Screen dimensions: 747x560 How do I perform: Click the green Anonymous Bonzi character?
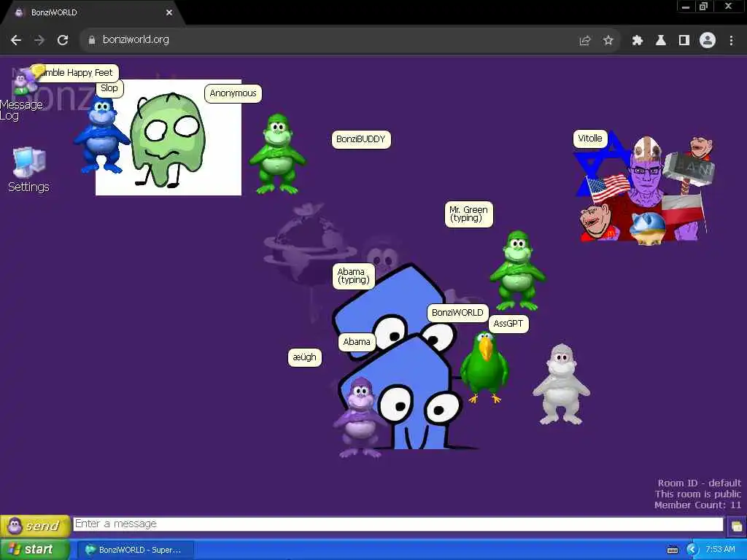277,154
